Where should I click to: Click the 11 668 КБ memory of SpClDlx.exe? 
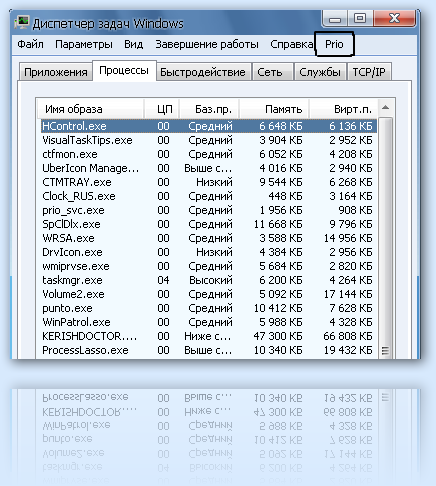pyautogui.click(x=278, y=224)
